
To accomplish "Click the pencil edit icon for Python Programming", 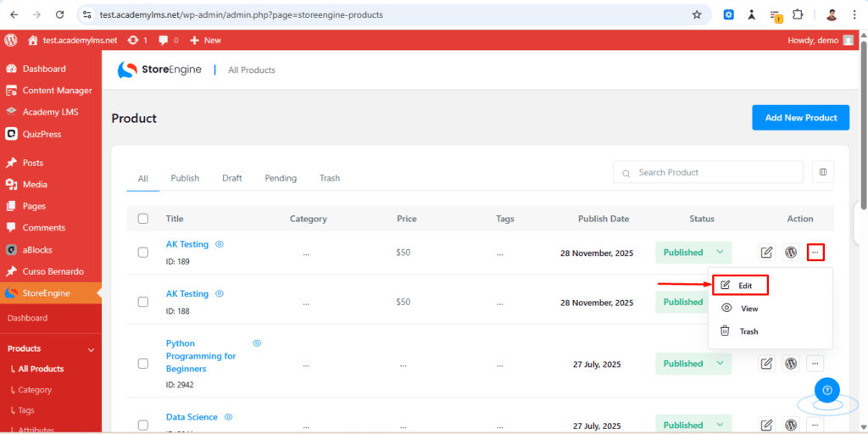I will (x=766, y=364).
